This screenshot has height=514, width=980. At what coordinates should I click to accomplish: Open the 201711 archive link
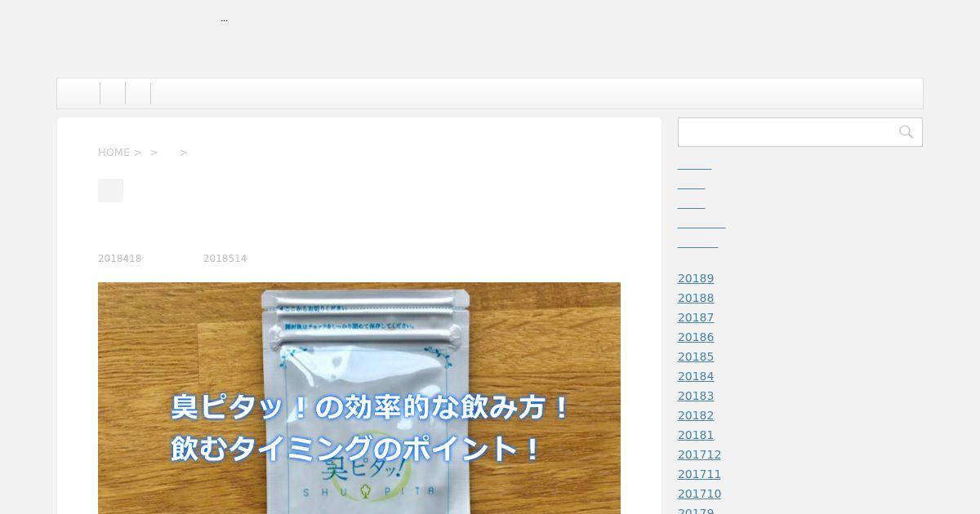pos(699,474)
